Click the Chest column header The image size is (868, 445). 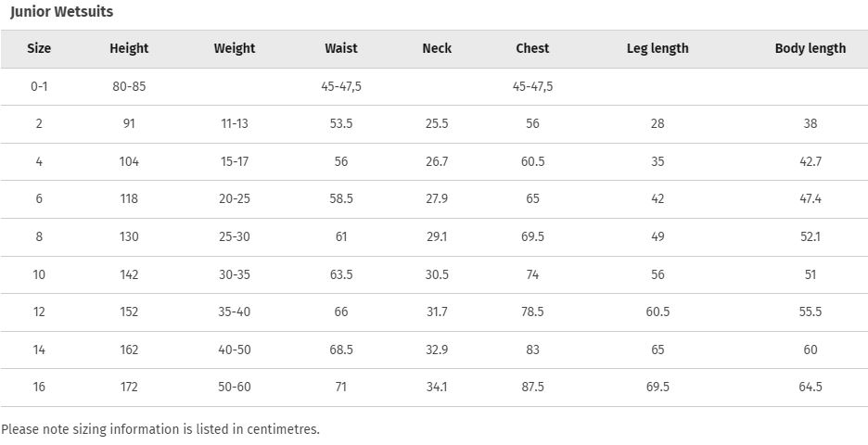click(x=532, y=49)
